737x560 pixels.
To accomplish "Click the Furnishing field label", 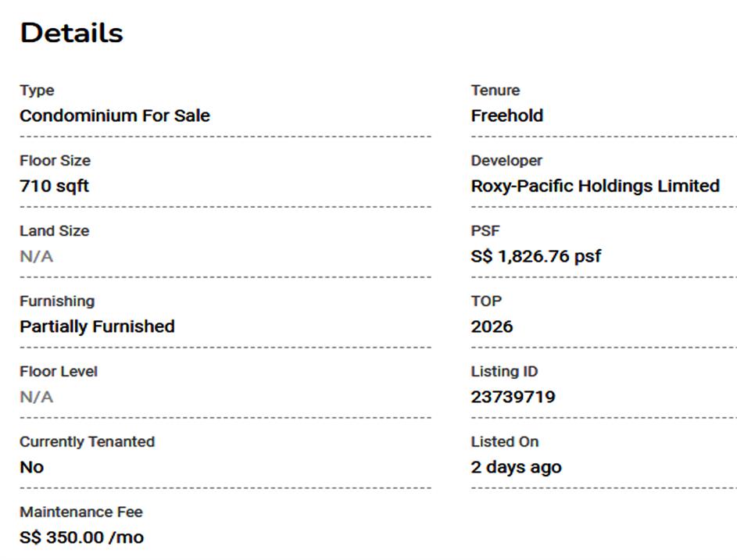I will [57, 301].
